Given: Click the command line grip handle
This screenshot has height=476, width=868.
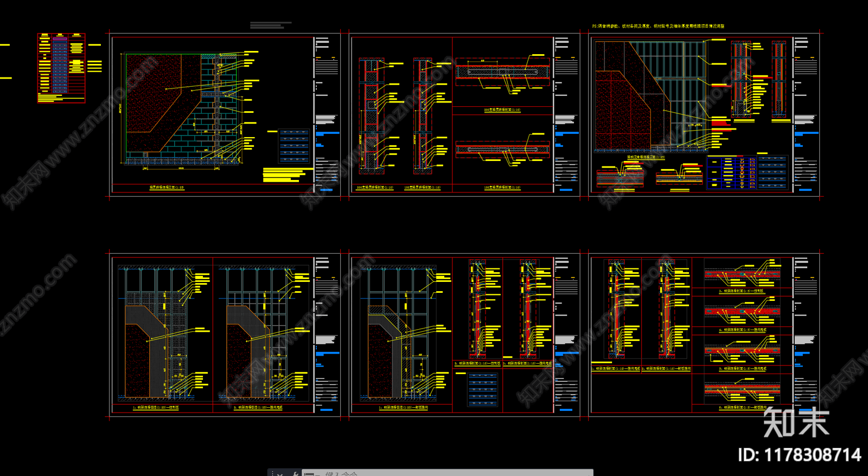Looking at the screenshot, I should 271,473.
